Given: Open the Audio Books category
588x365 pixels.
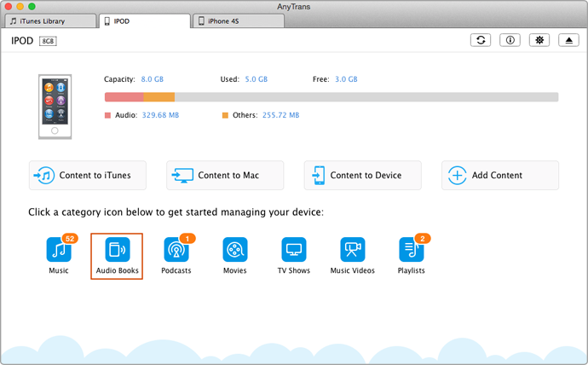Looking at the screenshot, I should pyautogui.click(x=117, y=256).
